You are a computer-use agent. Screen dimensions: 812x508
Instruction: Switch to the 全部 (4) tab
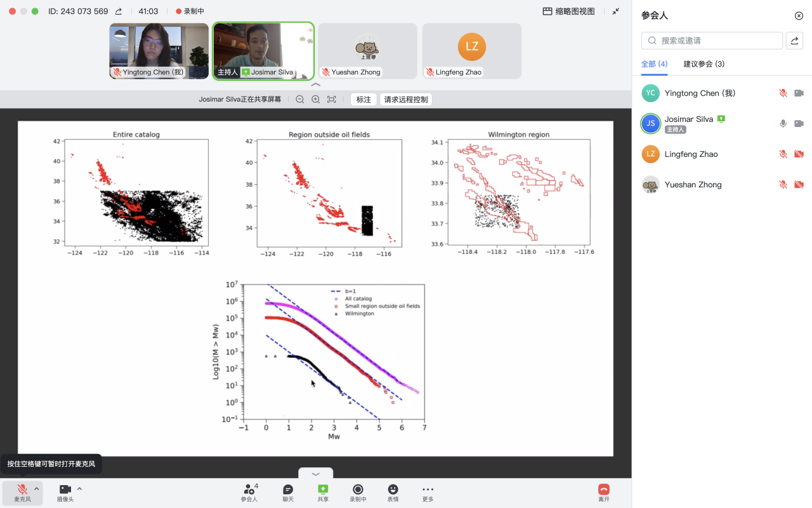click(x=654, y=64)
